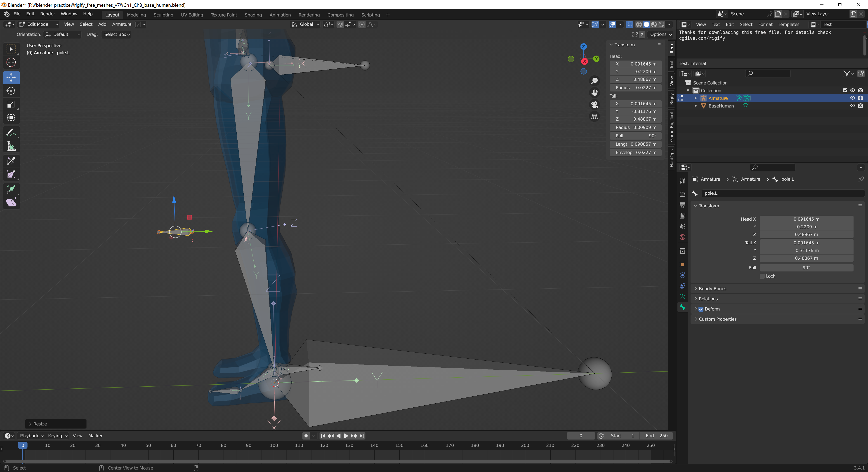The height and width of the screenshot is (472, 868).
Task: Open Bone Constraints properties tab
Action: 682,286
